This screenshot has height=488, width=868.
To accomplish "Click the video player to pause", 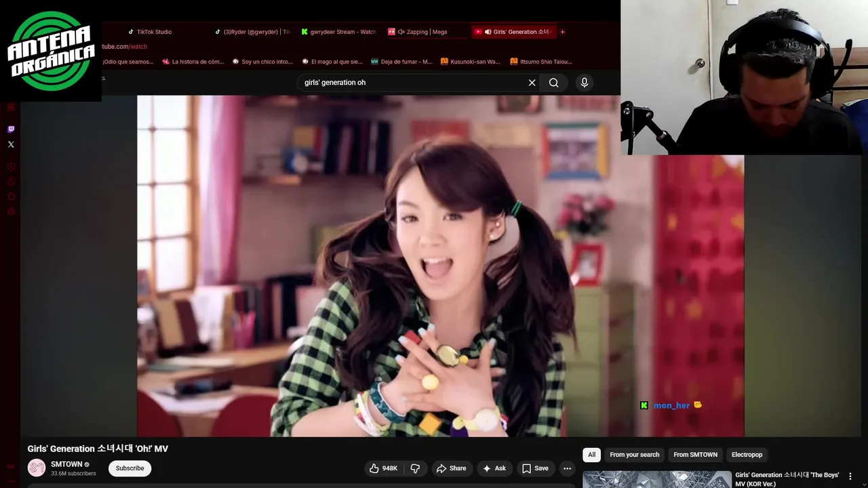I will 440,266.
